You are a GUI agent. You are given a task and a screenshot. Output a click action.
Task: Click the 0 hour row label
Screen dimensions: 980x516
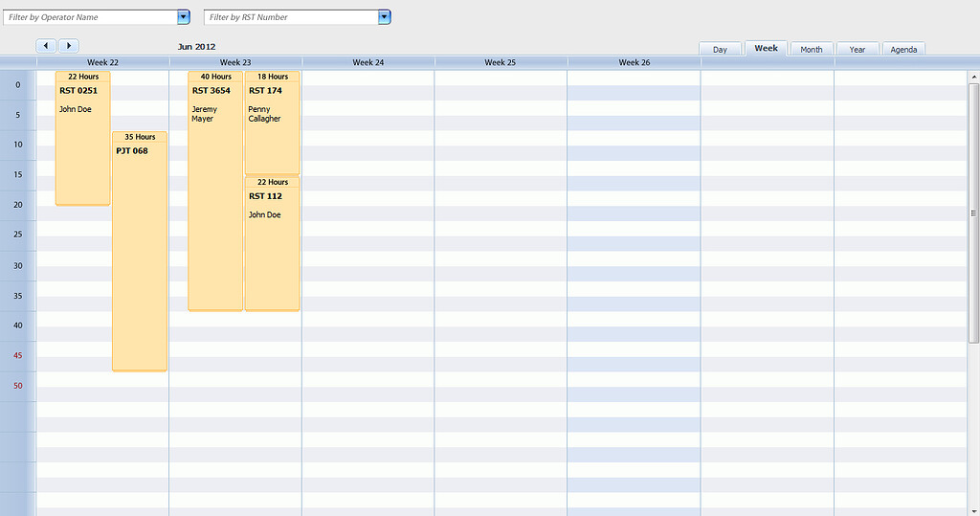[17, 84]
